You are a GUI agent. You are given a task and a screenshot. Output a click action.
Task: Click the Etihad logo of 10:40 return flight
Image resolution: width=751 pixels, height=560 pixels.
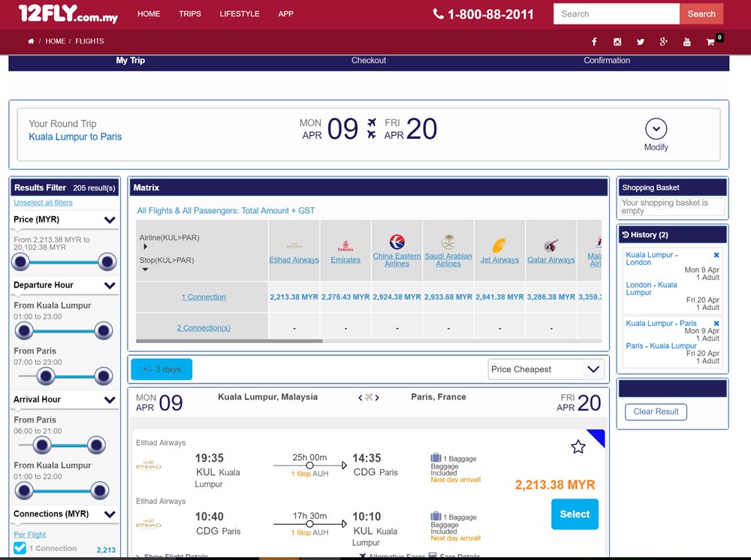pos(149,525)
